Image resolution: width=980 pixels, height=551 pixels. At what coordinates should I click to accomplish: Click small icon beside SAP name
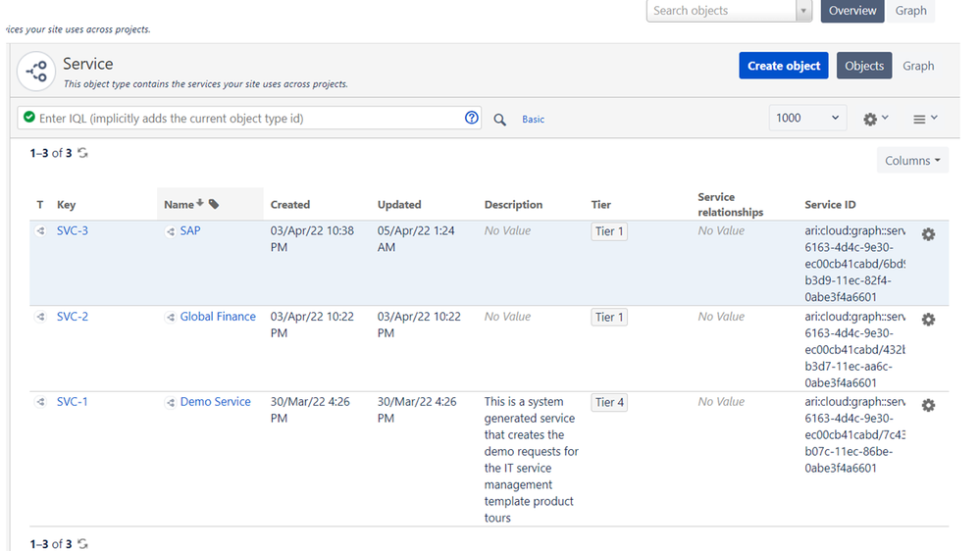[170, 231]
